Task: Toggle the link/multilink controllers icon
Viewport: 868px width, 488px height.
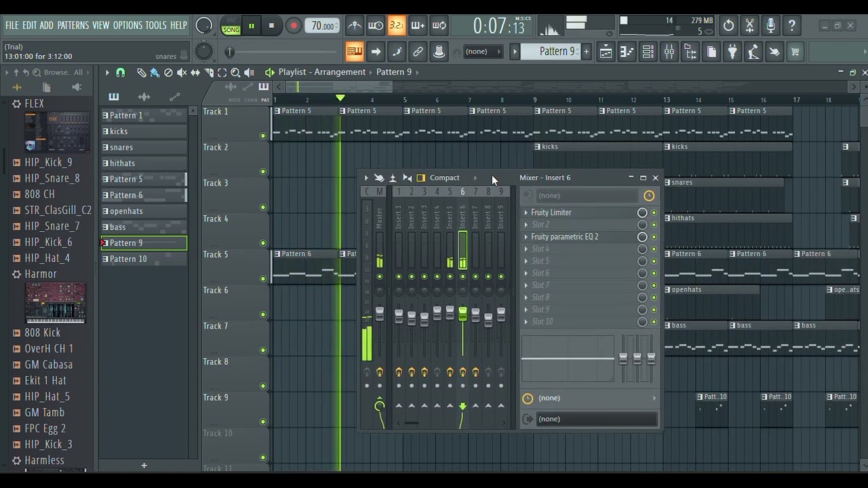Action: click(418, 52)
